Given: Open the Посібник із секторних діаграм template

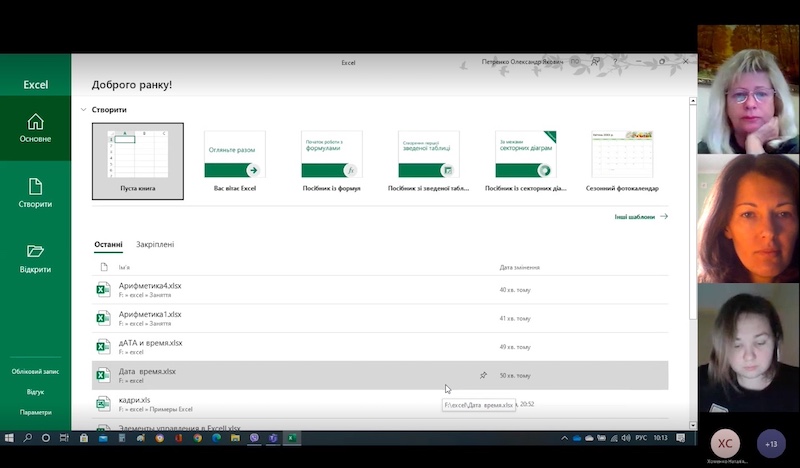Looking at the screenshot, I should point(526,161).
